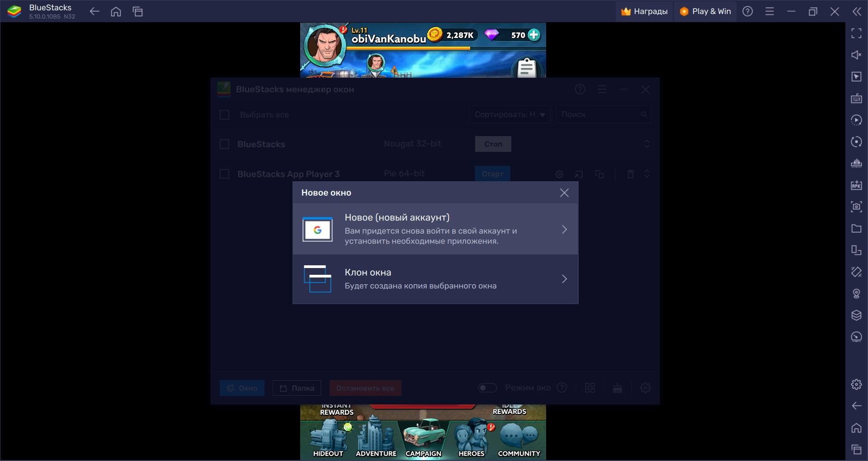Viewport: 868px width, 461px height.
Task: Toggle the Режим эко switch
Action: tap(487, 388)
